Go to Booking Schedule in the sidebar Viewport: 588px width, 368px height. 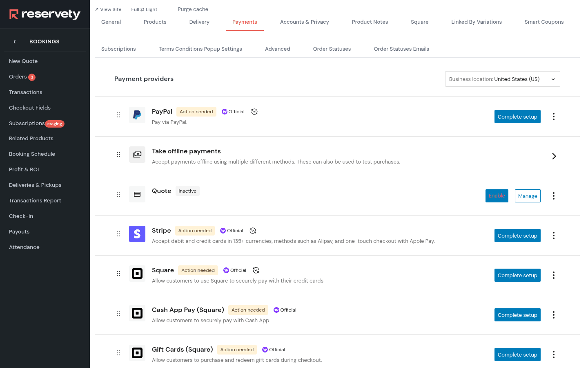pos(32,154)
